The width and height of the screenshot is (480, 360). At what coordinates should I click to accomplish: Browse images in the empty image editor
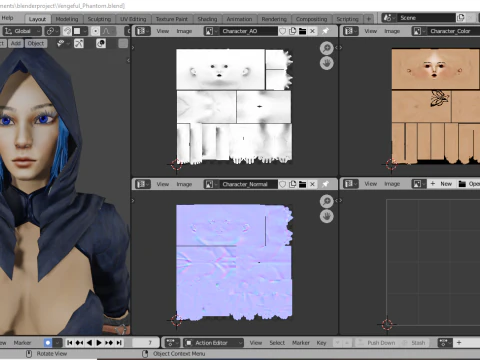(419, 184)
